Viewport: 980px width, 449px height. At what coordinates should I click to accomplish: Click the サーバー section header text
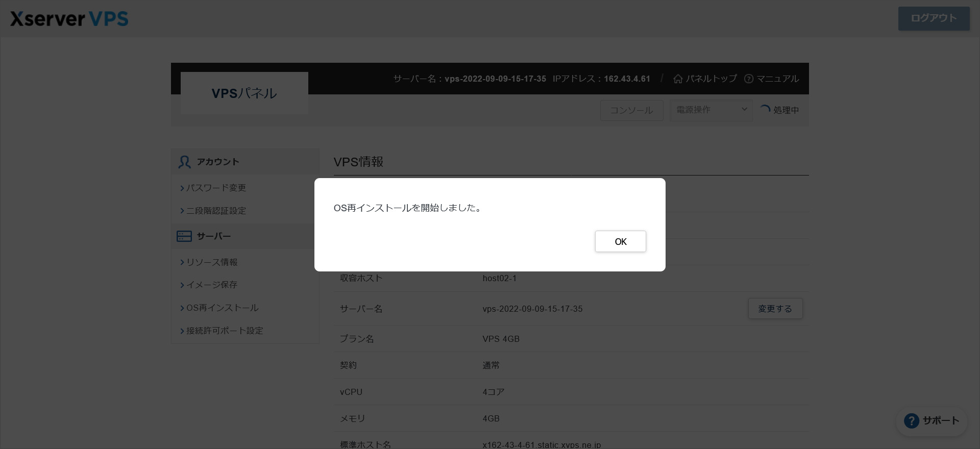pyautogui.click(x=214, y=236)
